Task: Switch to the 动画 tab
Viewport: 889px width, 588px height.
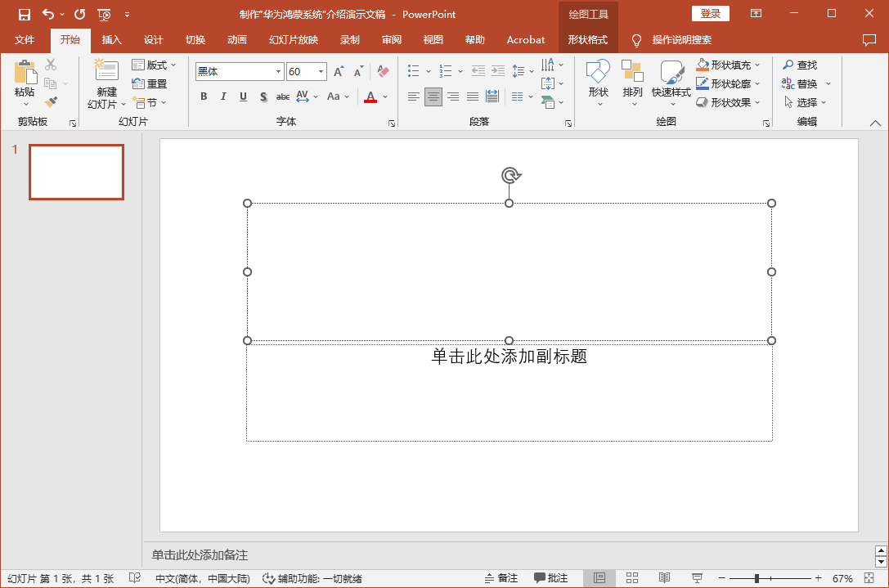Action: (x=237, y=40)
